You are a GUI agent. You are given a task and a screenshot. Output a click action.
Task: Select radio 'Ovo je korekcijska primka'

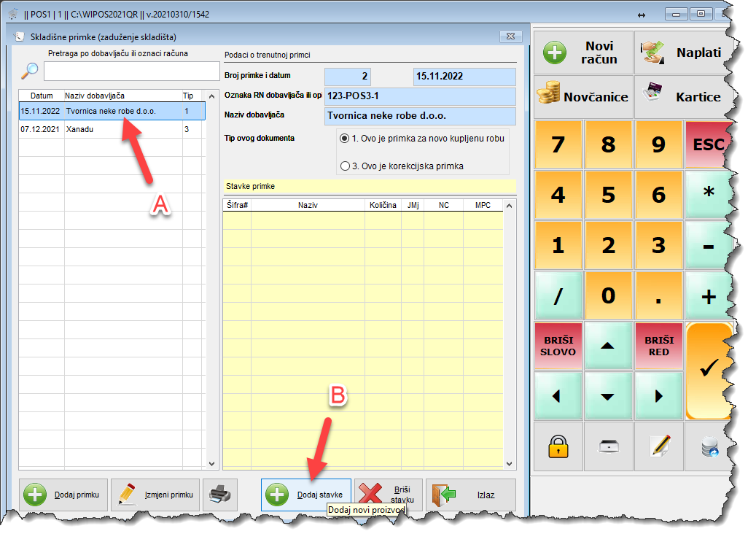[345, 166]
